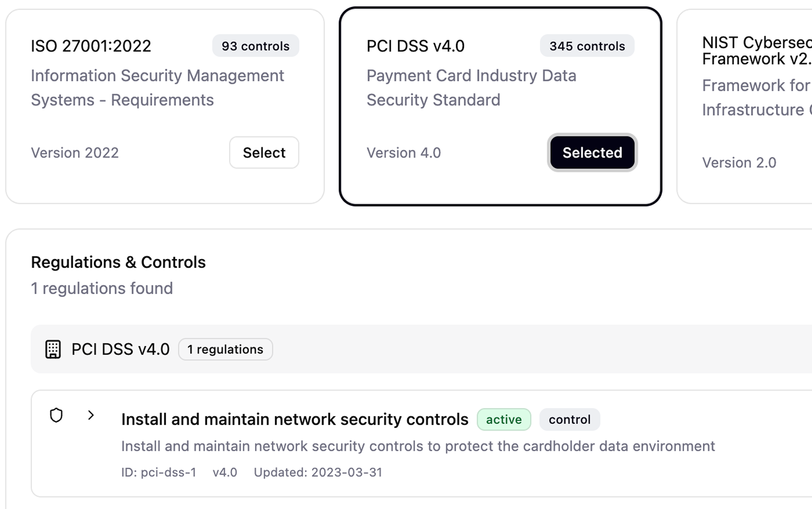Click the Payment Card Industry Data Security Standard description

pyautogui.click(x=471, y=87)
